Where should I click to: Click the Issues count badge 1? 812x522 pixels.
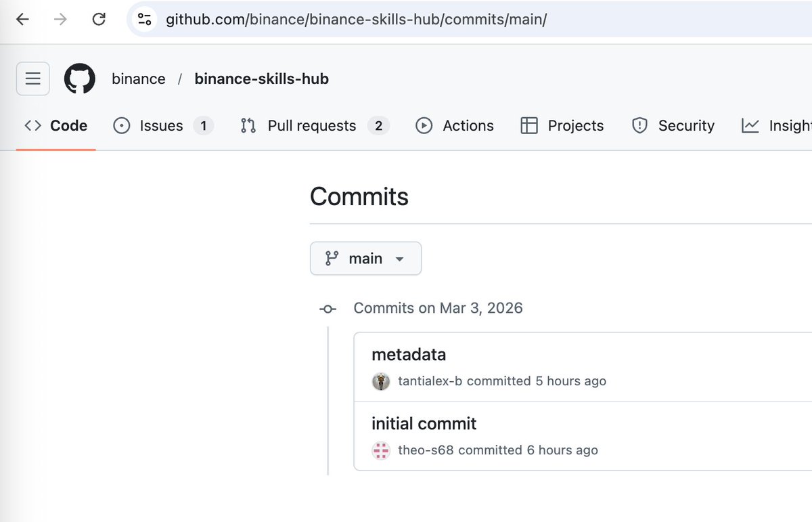(x=203, y=125)
